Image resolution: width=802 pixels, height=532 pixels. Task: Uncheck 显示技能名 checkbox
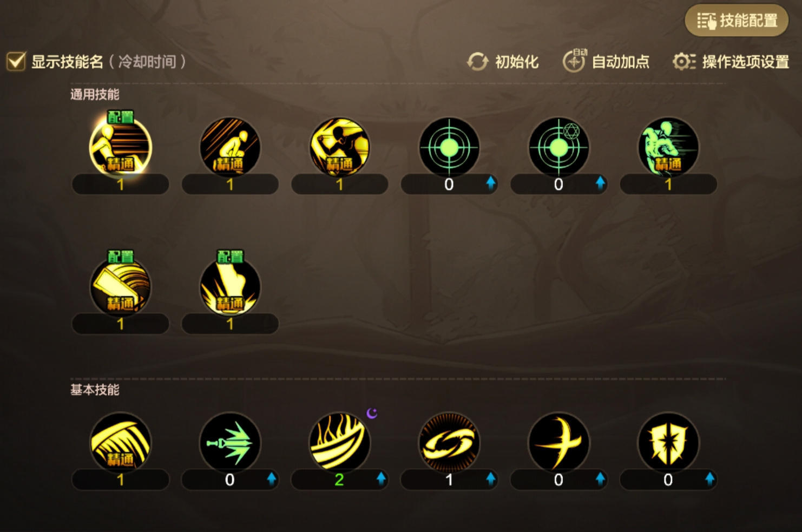coord(16,61)
